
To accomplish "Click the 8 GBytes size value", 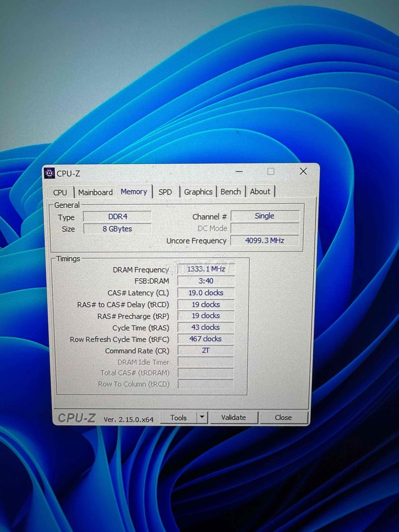I will [x=117, y=229].
